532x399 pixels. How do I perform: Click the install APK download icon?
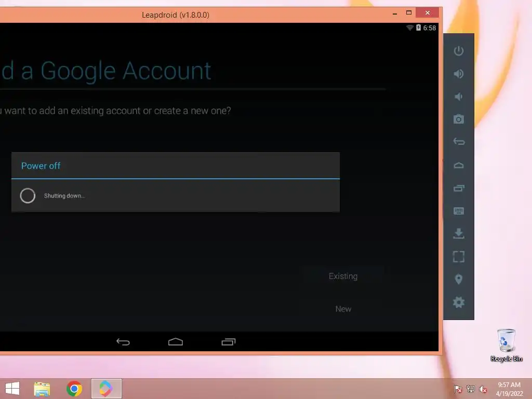click(x=458, y=233)
